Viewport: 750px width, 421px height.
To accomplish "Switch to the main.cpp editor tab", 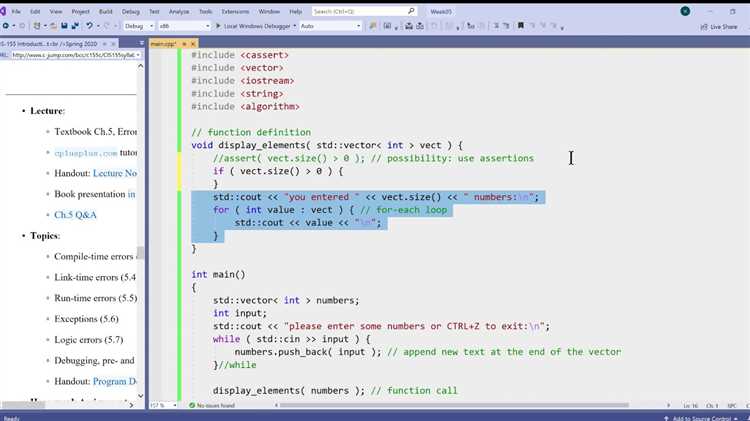I will tap(164, 44).
